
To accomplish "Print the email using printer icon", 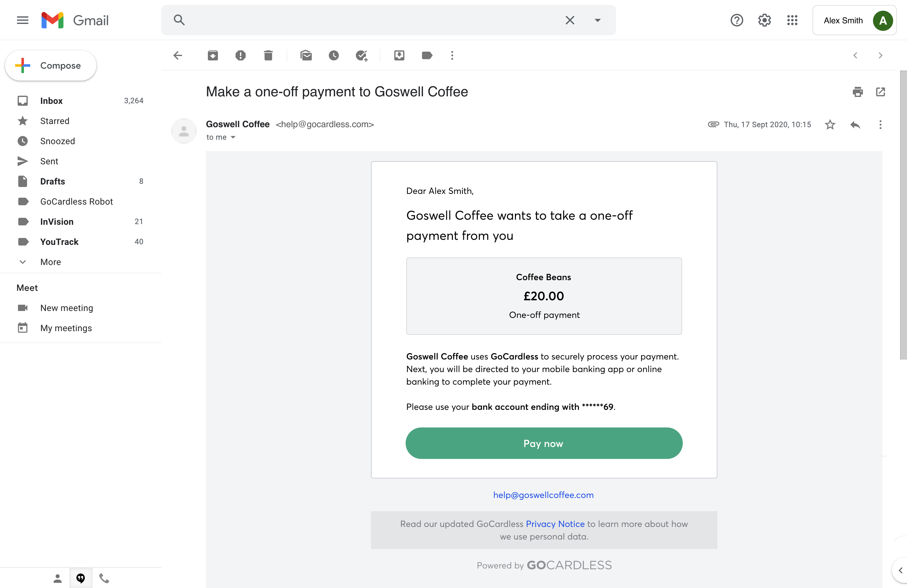I will pyautogui.click(x=858, y=92).
